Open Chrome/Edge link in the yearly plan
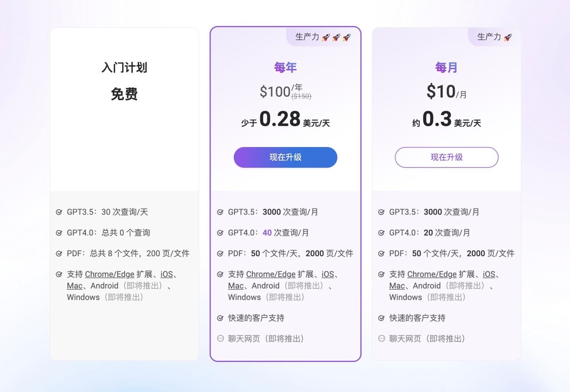This screenshot has width=570, height=392. tap(271, 274)
